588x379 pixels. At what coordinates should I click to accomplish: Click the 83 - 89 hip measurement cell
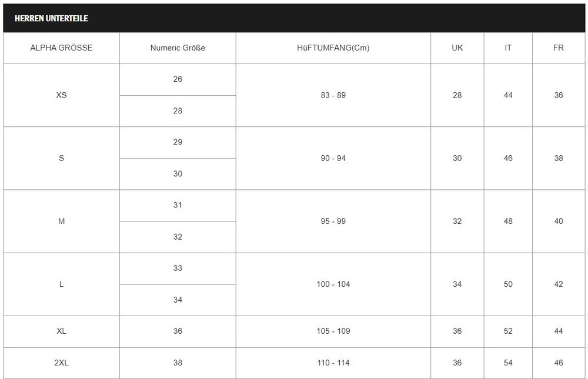point(333,95)
